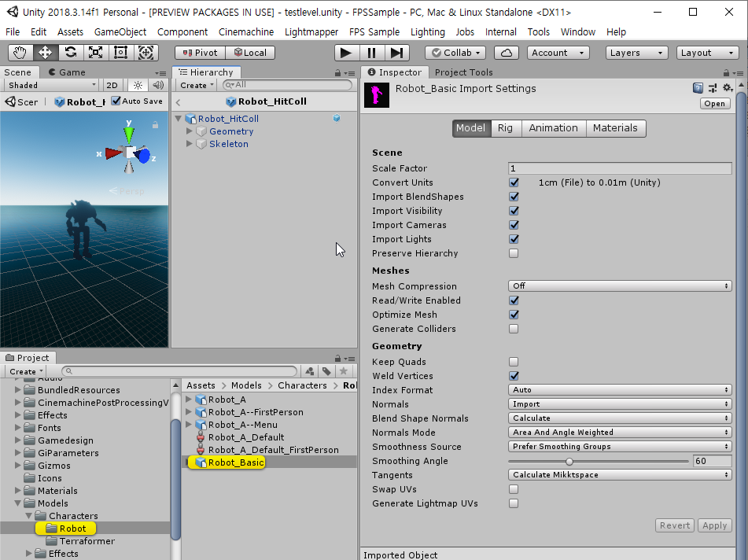Screen dimensions: 748x560
Task: Open the Cinemachine menu
Action: click(246, 32)
